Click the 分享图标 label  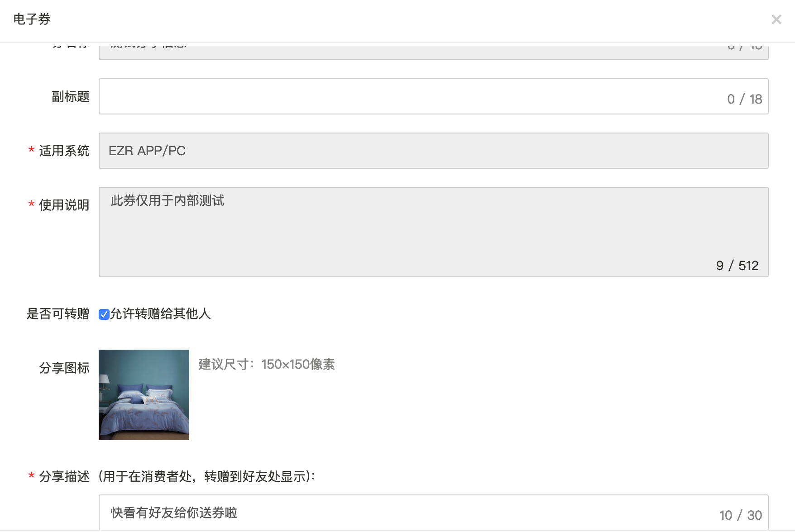coord(64,368)
